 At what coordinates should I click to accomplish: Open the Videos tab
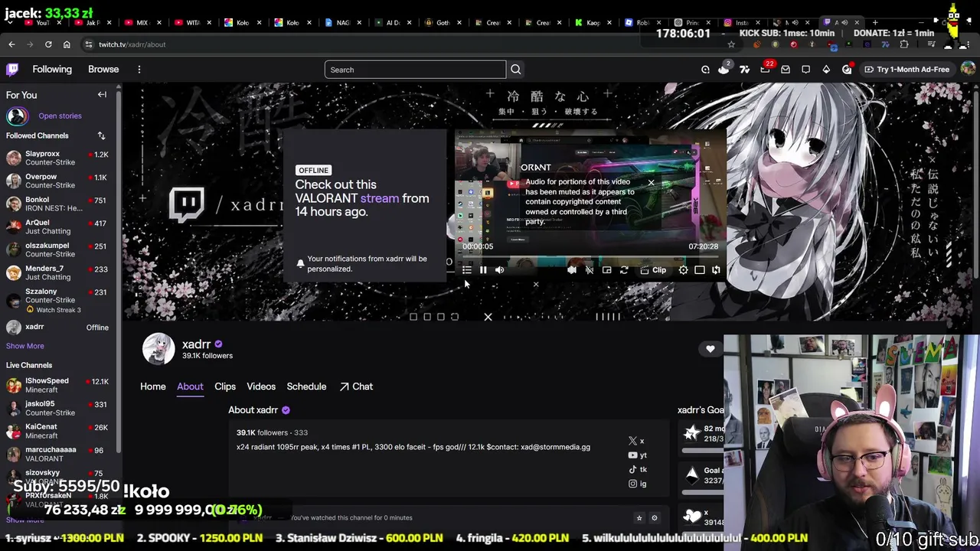[x=261, y=386]
